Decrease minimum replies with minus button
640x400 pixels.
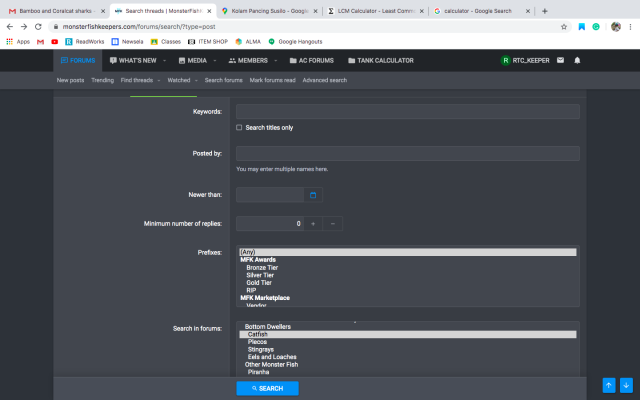tap(333, 224)
